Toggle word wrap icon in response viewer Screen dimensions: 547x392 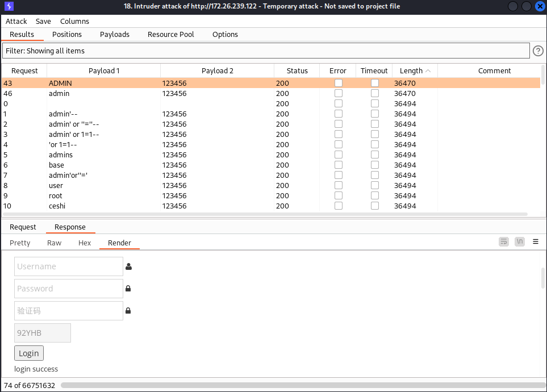[x=503, y=241]
